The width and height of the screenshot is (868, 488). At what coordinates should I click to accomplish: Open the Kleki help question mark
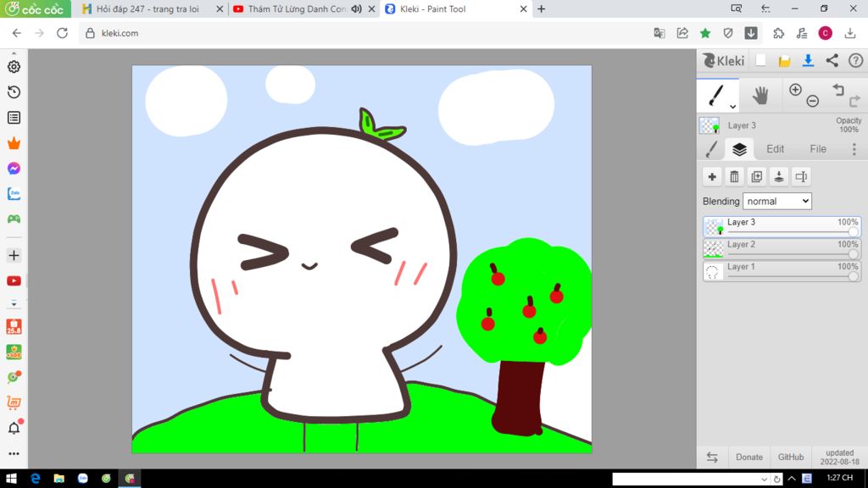tap(856, 60)
